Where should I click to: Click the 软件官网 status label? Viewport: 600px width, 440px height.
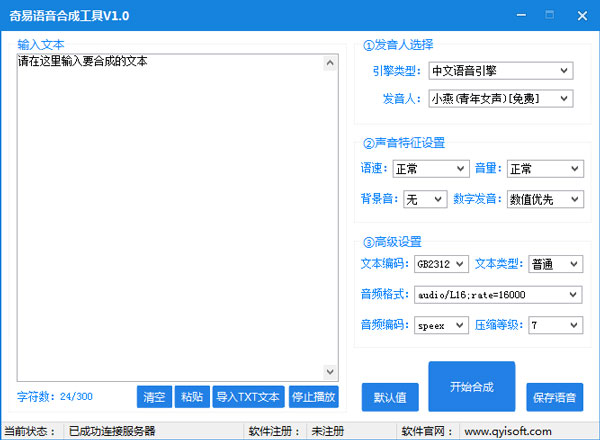click(x=427, y=432)
